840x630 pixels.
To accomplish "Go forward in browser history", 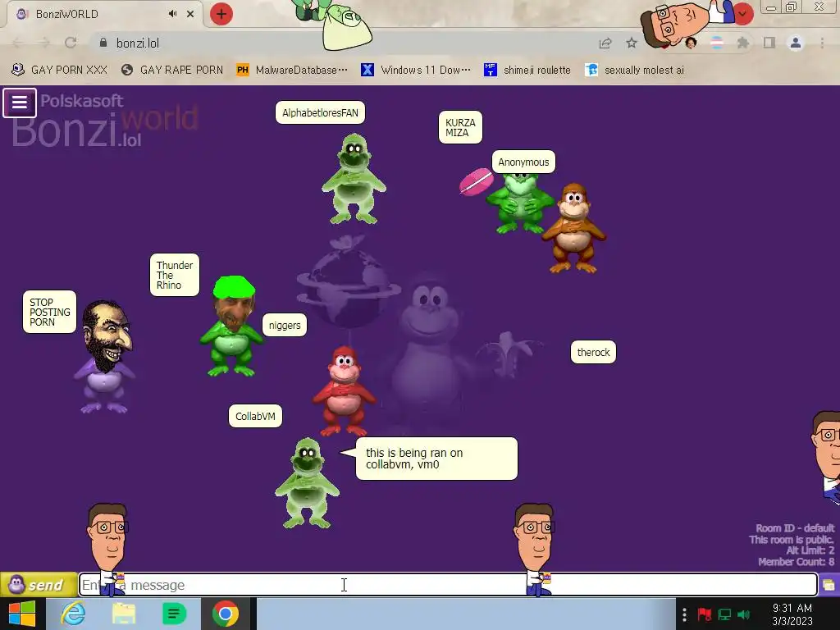I will 44,43.
